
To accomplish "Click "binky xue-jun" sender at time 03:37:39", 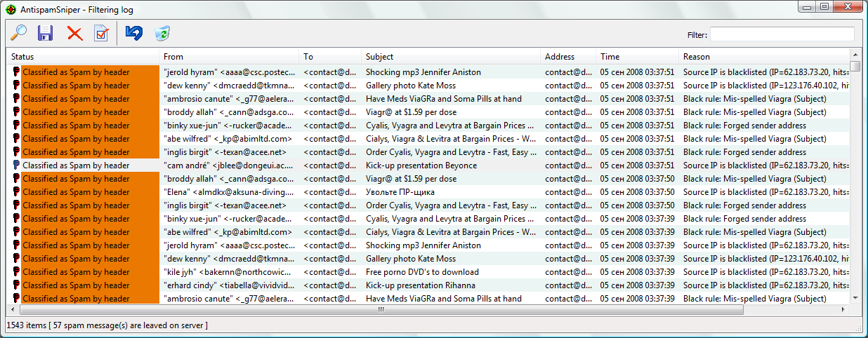I will click(x=230, y=219).
